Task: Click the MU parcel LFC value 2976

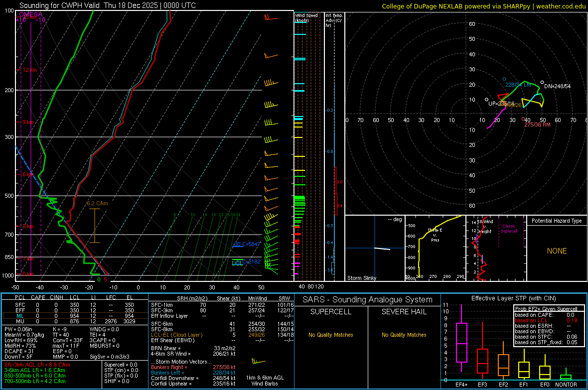Action: [111, 321]
